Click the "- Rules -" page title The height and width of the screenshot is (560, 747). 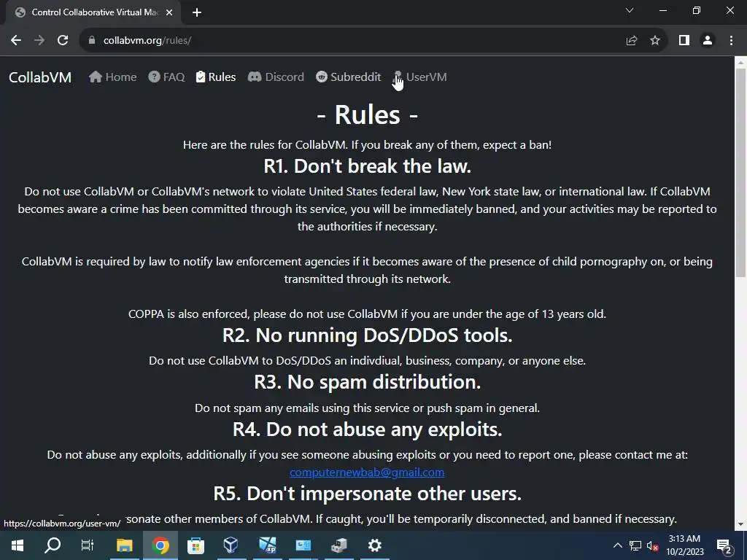367,114
